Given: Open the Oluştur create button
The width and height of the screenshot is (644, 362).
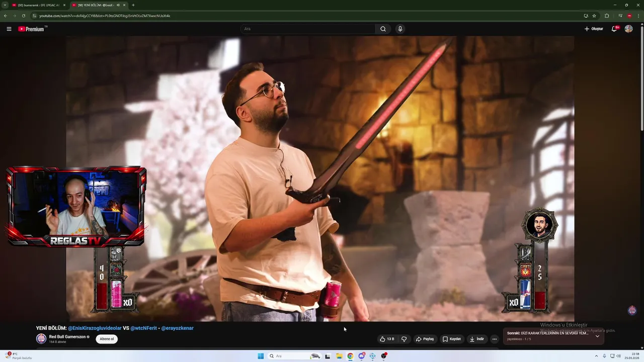Looking at the screenshot, I should pos(594,29).
